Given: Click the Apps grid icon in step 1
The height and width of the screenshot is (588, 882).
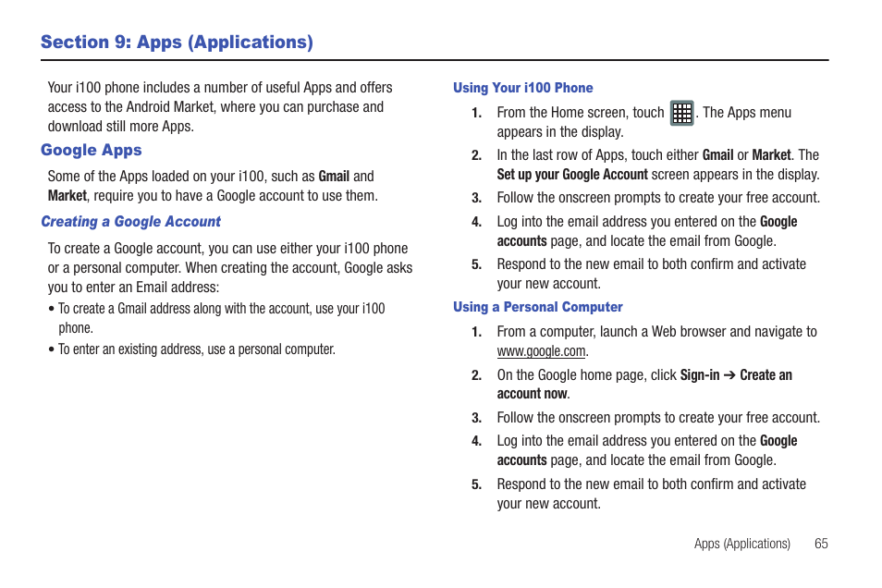Looking at the screenshot, I should 681,113.
